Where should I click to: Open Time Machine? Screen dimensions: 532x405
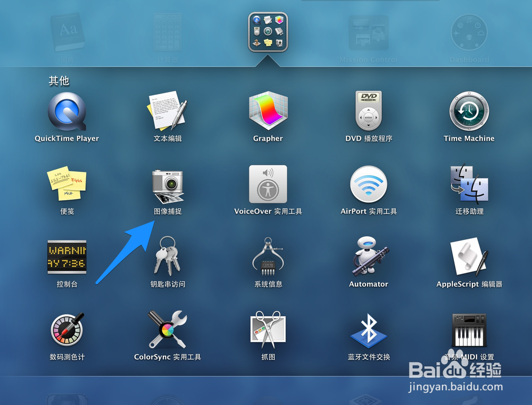coord(469,111)
